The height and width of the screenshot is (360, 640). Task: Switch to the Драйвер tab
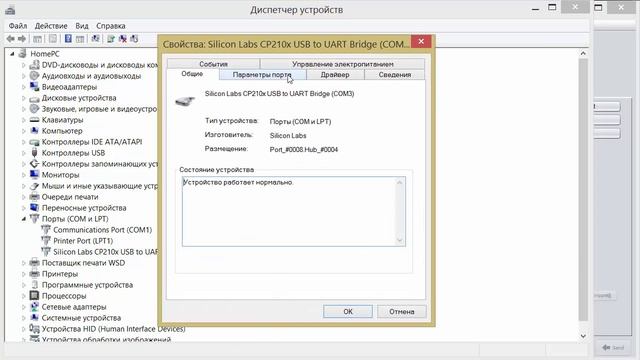(335, 75)
